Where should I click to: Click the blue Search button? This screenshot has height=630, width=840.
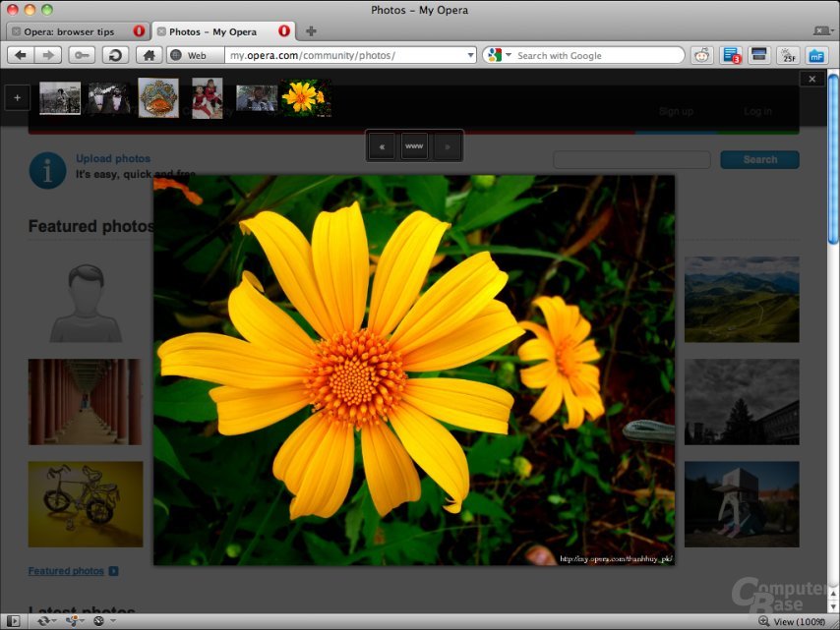pos(759,159)
